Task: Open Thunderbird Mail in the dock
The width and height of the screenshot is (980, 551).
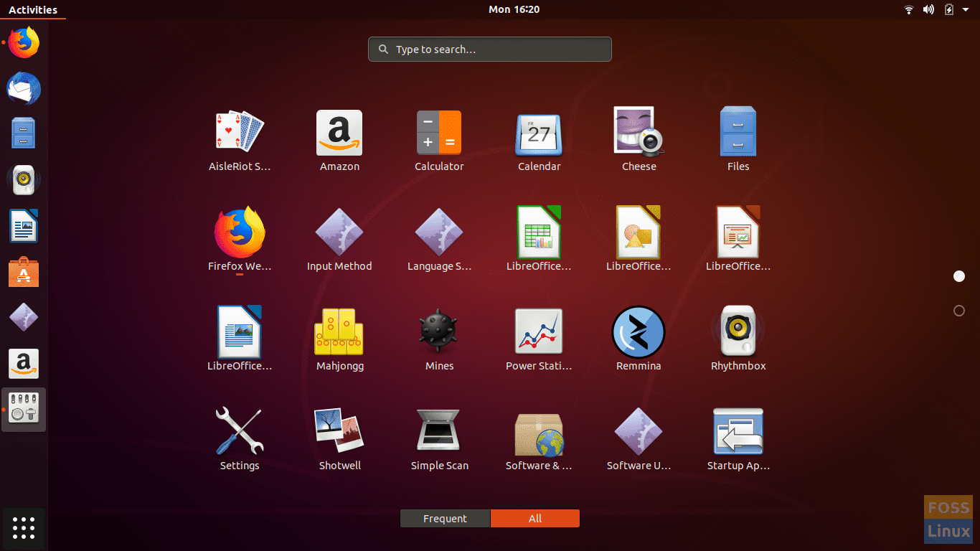Action: click(24, 88)
